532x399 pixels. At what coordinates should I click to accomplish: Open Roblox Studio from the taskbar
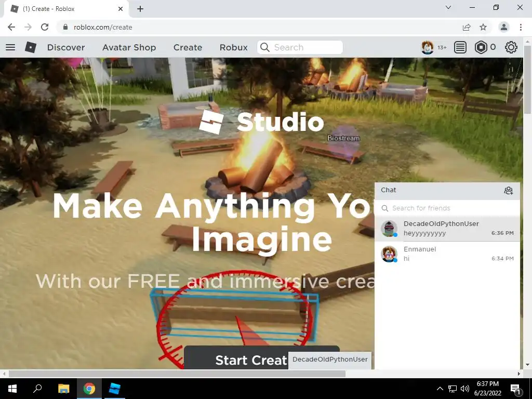click(x=115, y=389)
